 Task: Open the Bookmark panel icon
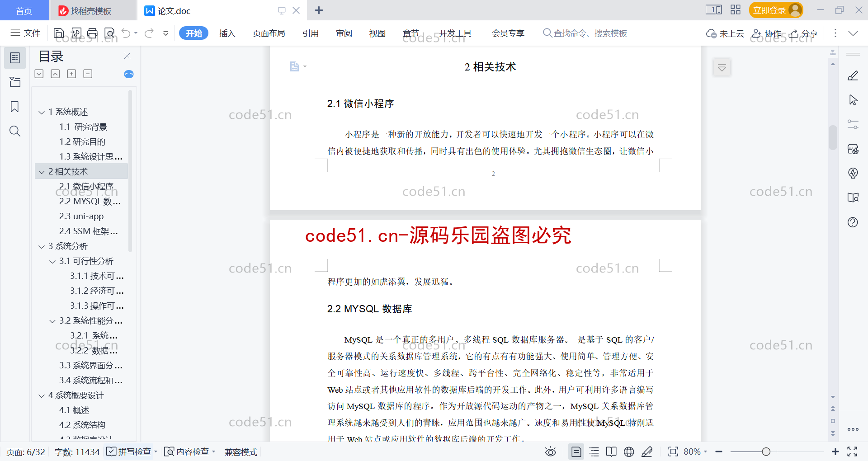(15, 107)
